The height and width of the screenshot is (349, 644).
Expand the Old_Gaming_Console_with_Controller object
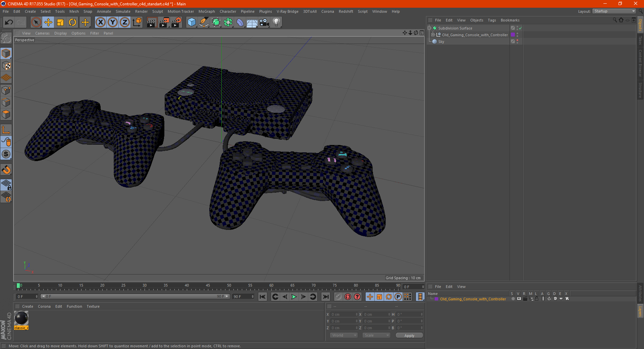coord(433,35)
